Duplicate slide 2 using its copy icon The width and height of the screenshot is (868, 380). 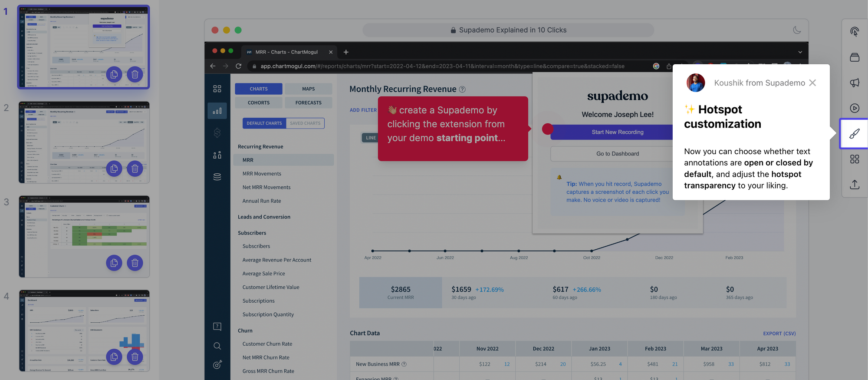pos(114,169)
